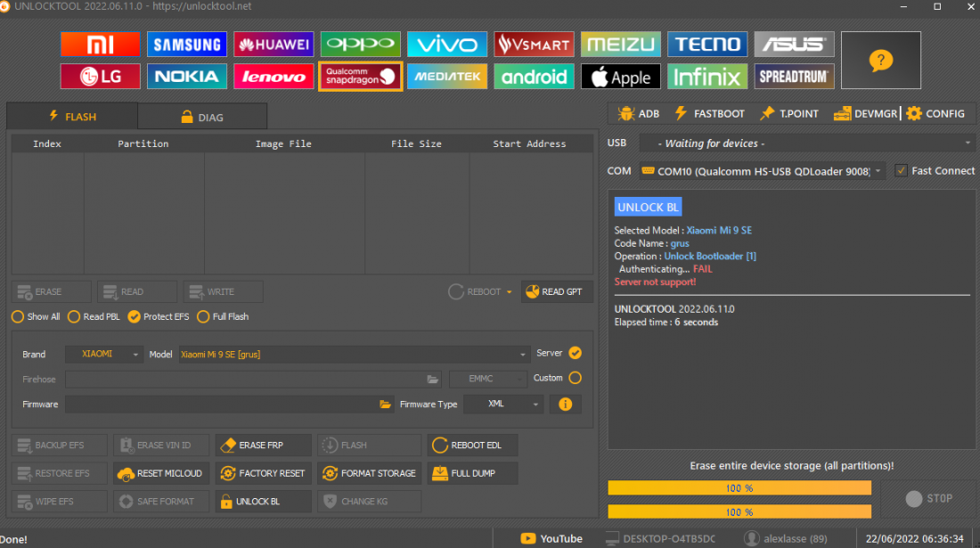
Task: Select the Meizu brand icon
Action: click(621, 45)
